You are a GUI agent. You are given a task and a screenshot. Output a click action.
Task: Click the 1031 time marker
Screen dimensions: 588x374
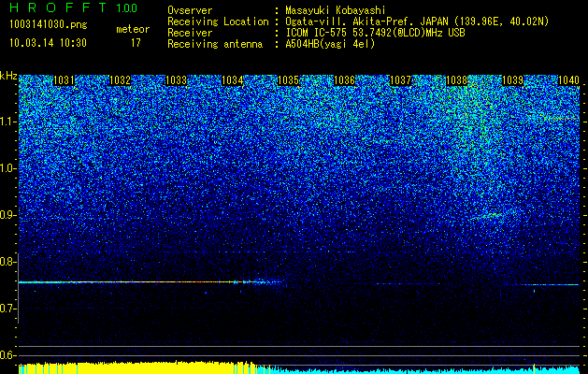pyautogui.click(x=64, y=80)
